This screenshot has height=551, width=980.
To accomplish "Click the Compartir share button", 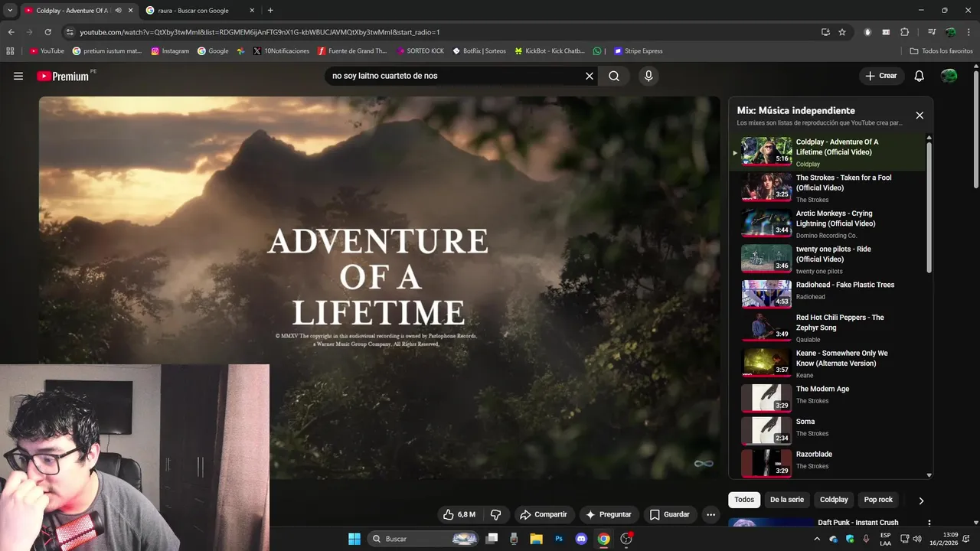I will (543, 514).
